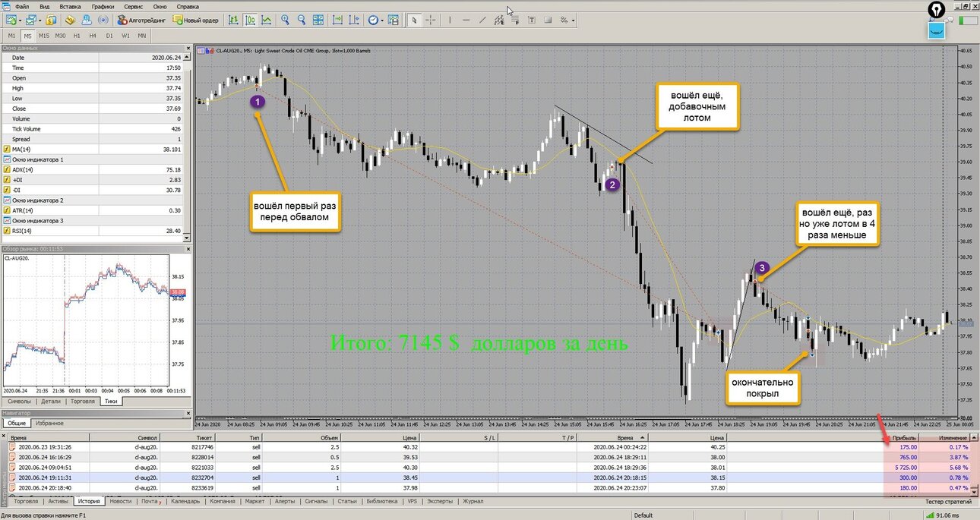This screenshot has width=980, height=520.
Task: Open the Profiles toolbar icon
Action: click(x=31, y=20)
